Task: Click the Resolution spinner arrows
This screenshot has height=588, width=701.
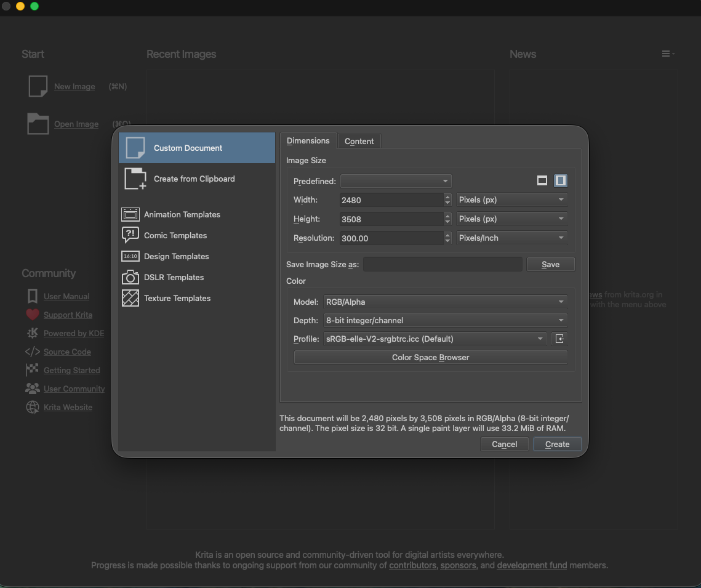Action: [x=447, y=238]
